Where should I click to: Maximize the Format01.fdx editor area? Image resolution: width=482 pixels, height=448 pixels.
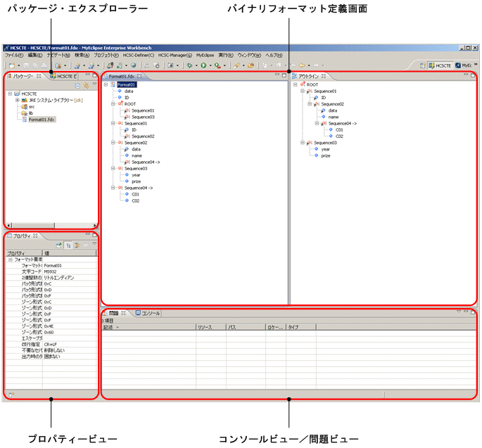[x=284, y=75]
